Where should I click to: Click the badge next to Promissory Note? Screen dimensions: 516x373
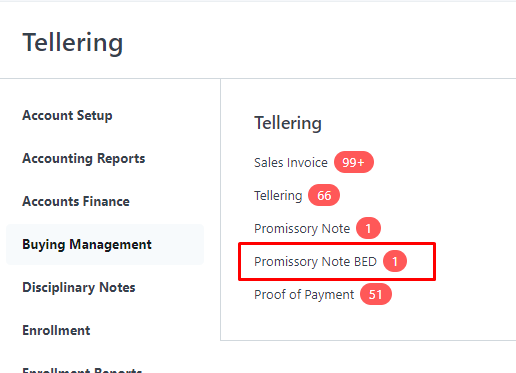pos(368,228)
